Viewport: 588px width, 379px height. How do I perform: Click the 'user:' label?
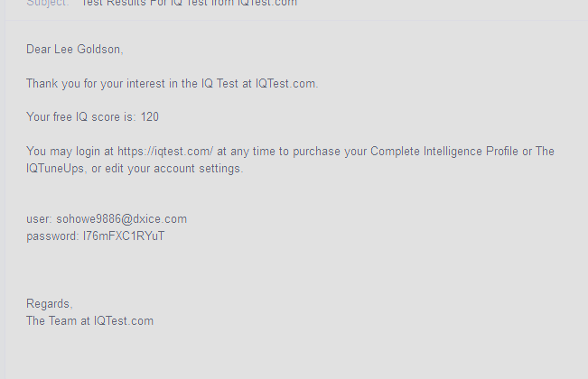pyautogui.click(x=39, y=219)
